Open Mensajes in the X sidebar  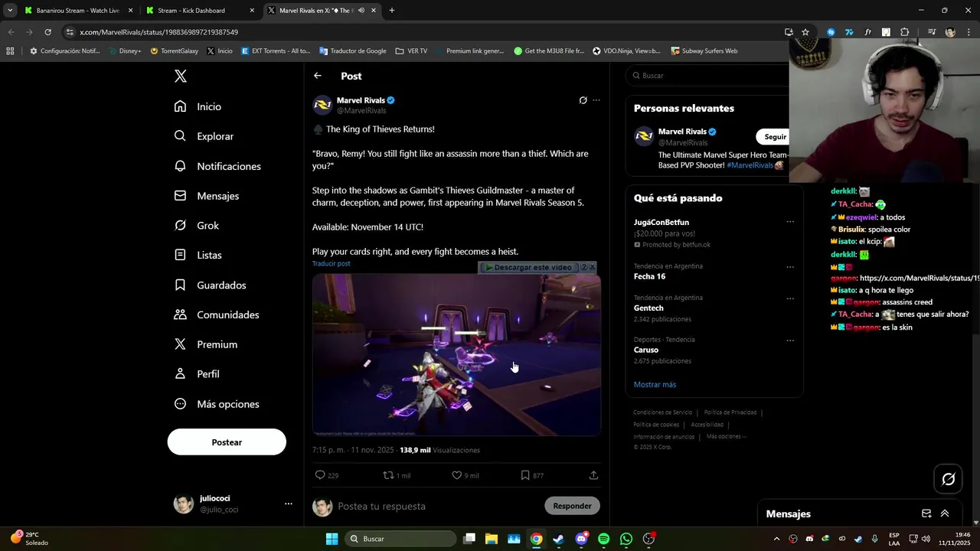pos(206,196)
